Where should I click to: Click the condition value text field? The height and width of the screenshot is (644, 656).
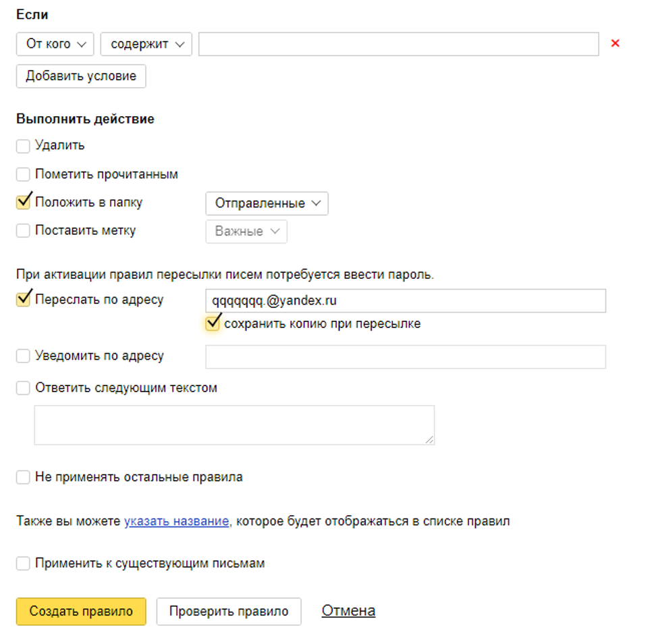click(x=398, y=44)
